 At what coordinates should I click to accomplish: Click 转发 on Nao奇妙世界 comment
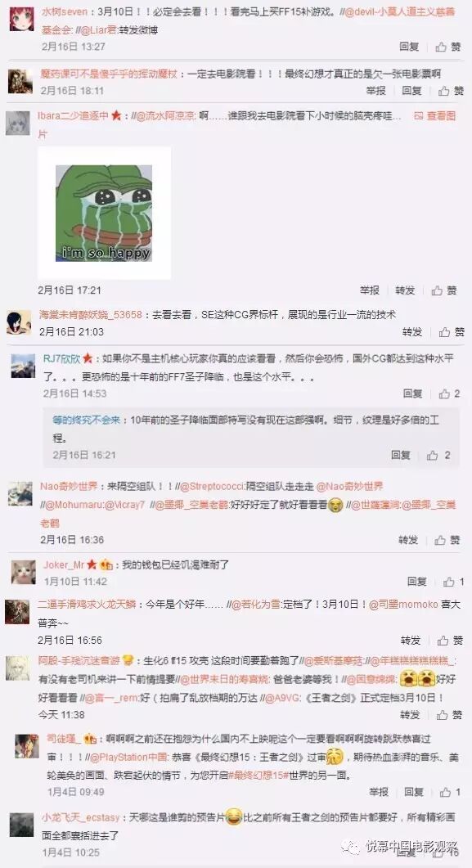(x=408, y=540)
